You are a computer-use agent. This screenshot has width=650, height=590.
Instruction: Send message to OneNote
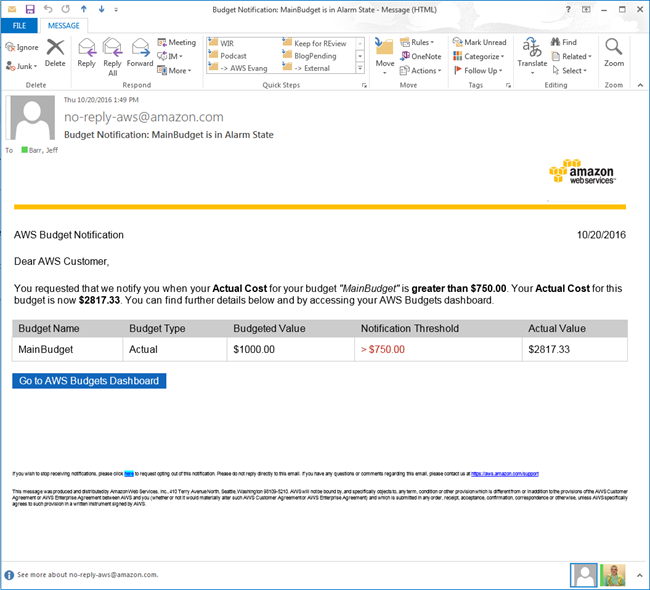click(419, 57)
